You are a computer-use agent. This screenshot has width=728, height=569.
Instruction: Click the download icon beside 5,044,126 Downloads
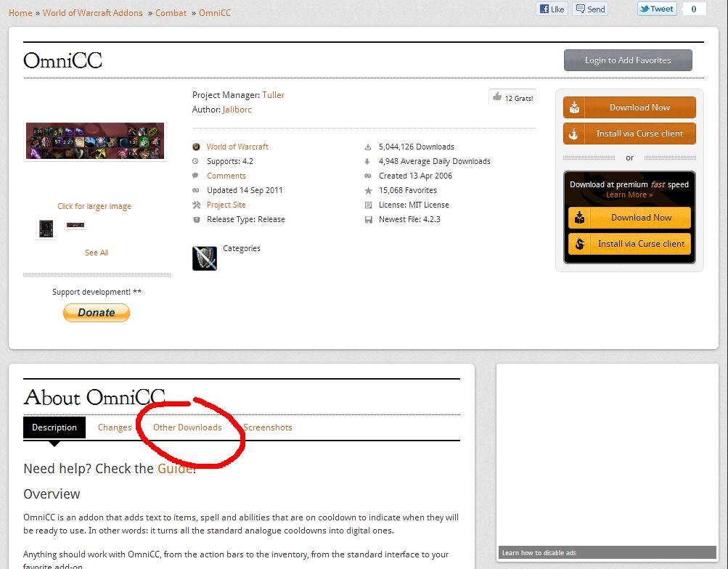click(x=368, y=147)
